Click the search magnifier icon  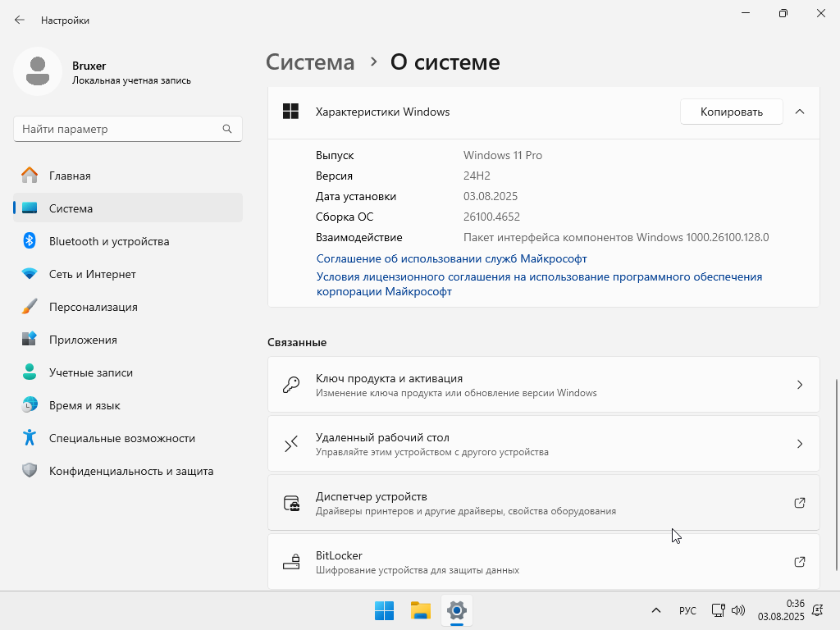pos(227,129)
